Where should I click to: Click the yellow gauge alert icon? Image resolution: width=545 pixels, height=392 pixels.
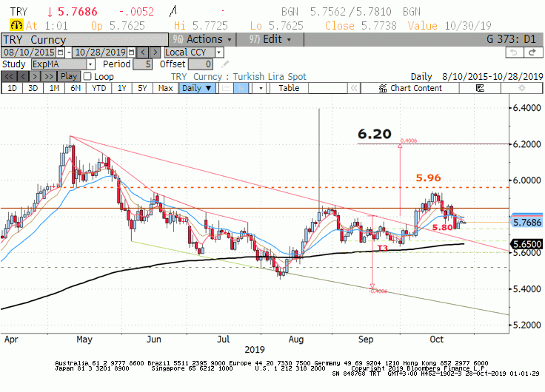pos(16,25)
